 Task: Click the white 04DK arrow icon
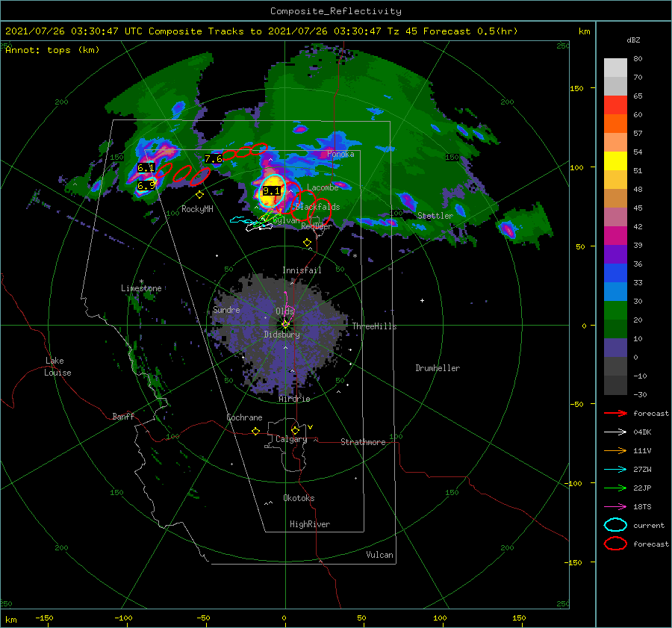coord(615,432)
